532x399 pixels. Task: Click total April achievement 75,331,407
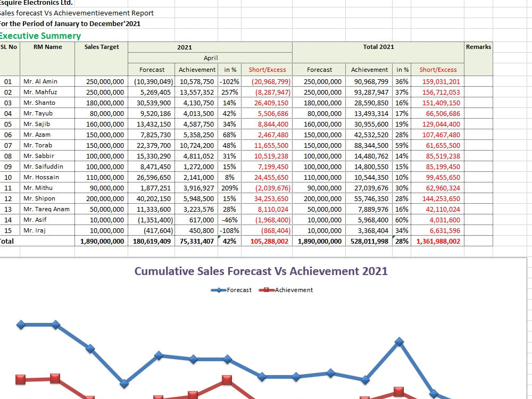196,241
